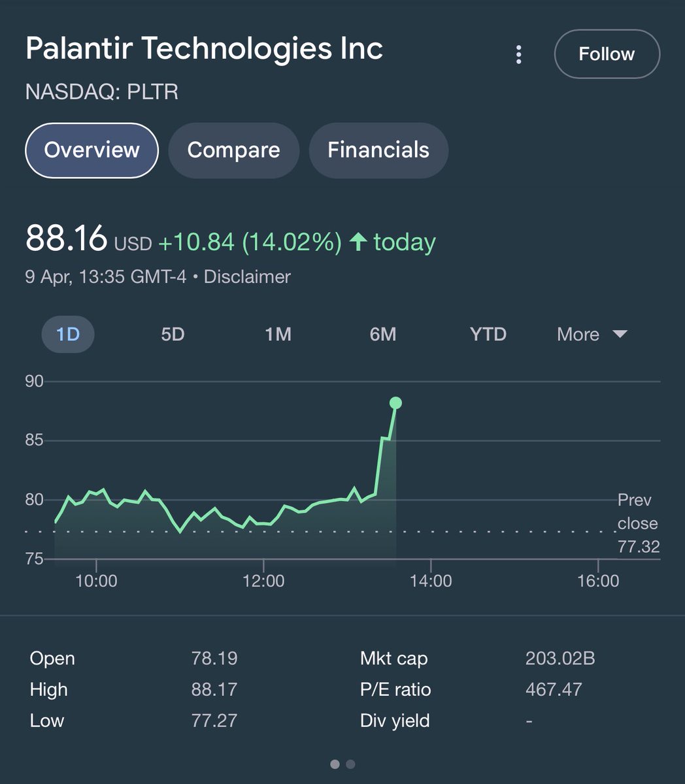This screenshot has height=784, width=685.
Task: Click the green up arrow next to today
Action: [x=358, y=242]
